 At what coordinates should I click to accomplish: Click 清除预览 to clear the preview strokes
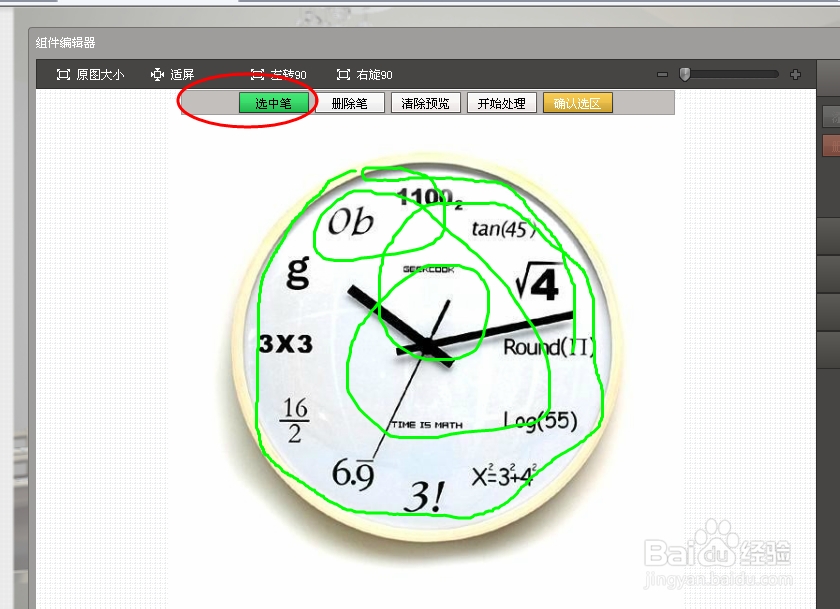point(424,102)
